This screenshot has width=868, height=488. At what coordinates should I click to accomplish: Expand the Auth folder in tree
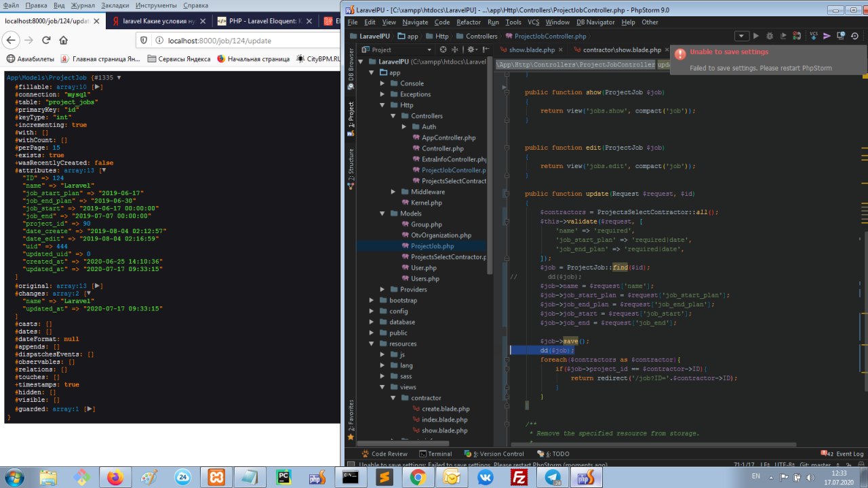pos(404,127)
